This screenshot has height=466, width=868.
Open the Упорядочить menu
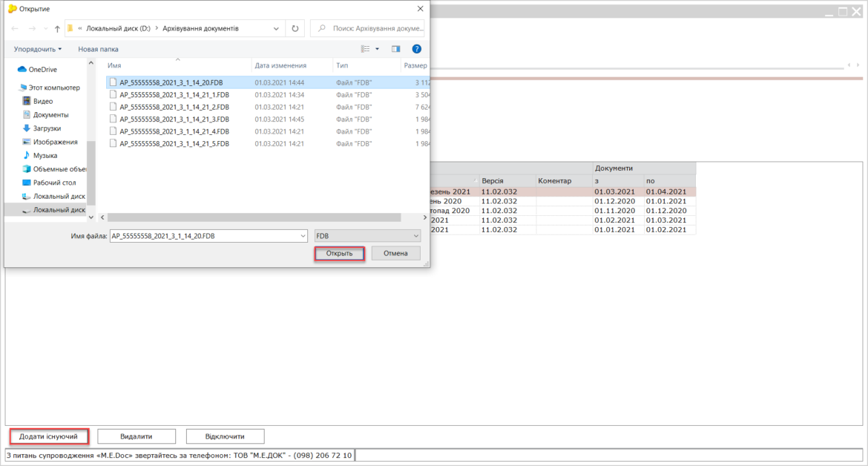38,49
